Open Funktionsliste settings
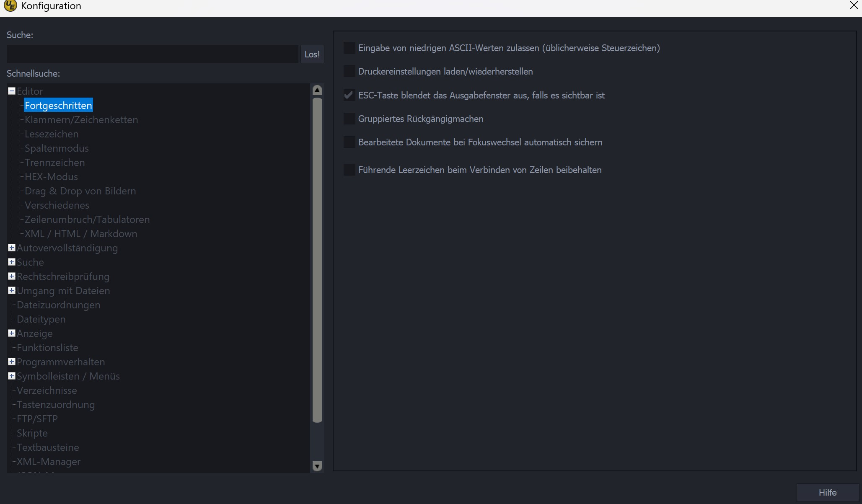The height and width of the screenshot is (504, 862). point(47,348)
